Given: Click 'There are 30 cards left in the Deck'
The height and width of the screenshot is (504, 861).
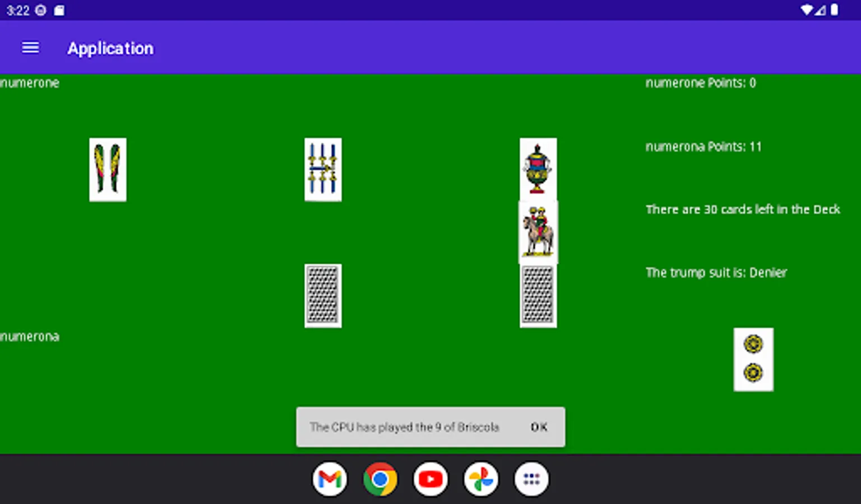Looking at the screenshot, I should [743, 209].
